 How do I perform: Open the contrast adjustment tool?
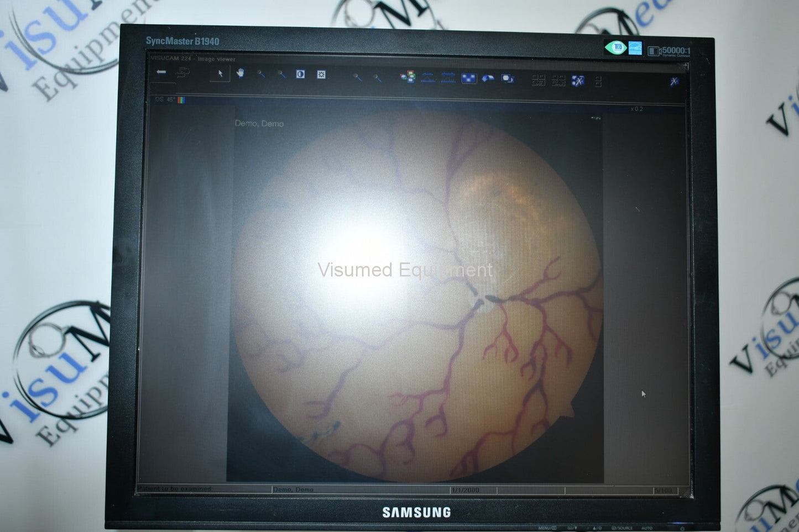click(300, 74)
